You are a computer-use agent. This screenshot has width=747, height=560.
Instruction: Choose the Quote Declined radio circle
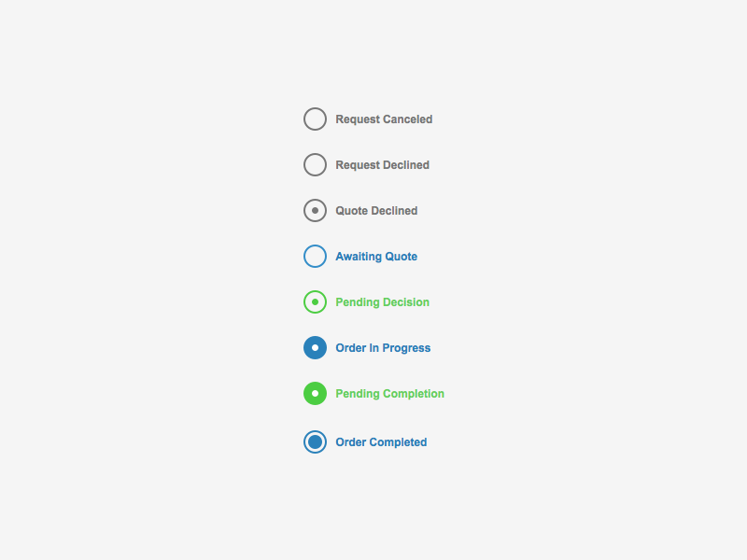pos(315,211)
